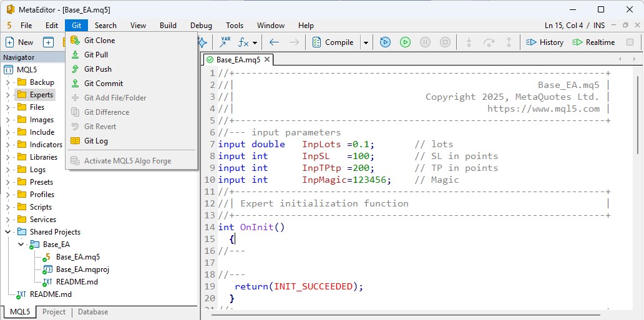Stop the debugging session
This screenshot has width=644, height=320.
[x=445, y=42]
